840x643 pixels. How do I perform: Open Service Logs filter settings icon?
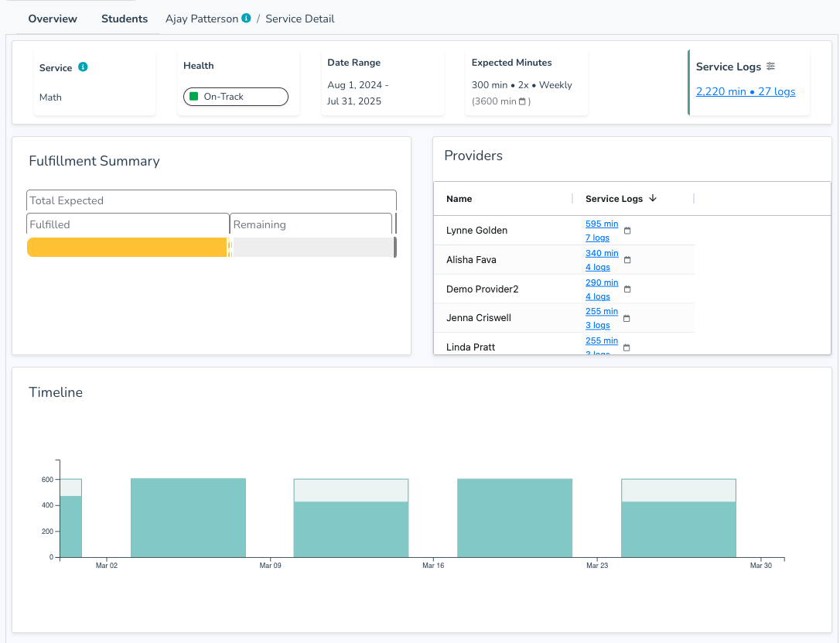pos(770,66)
